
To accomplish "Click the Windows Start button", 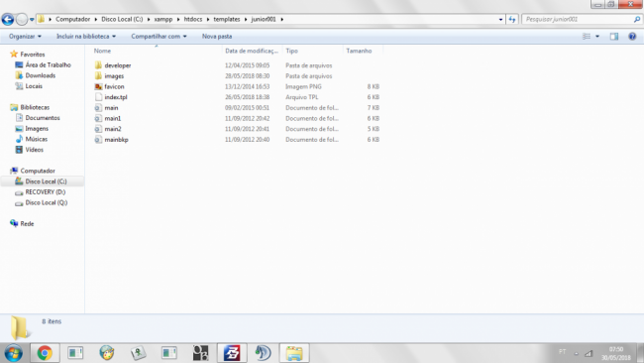I will coord(14,353).
